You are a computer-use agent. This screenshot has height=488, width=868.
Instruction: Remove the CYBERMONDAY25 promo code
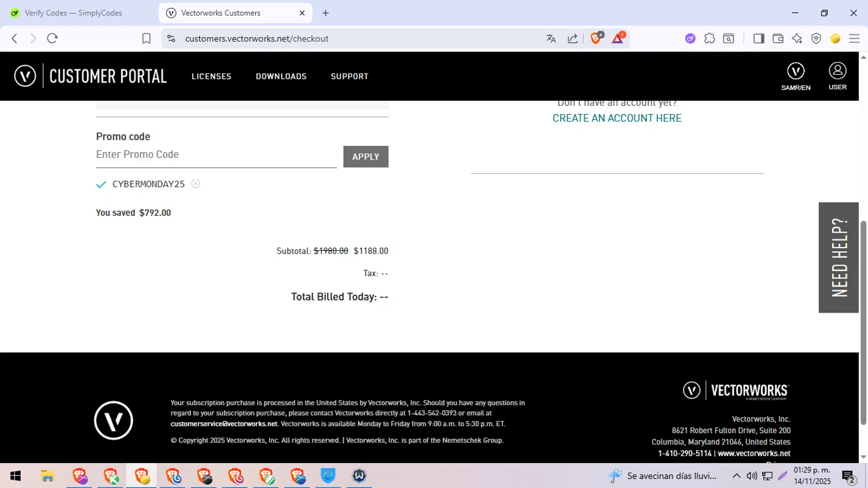click(x=196, y=184)
